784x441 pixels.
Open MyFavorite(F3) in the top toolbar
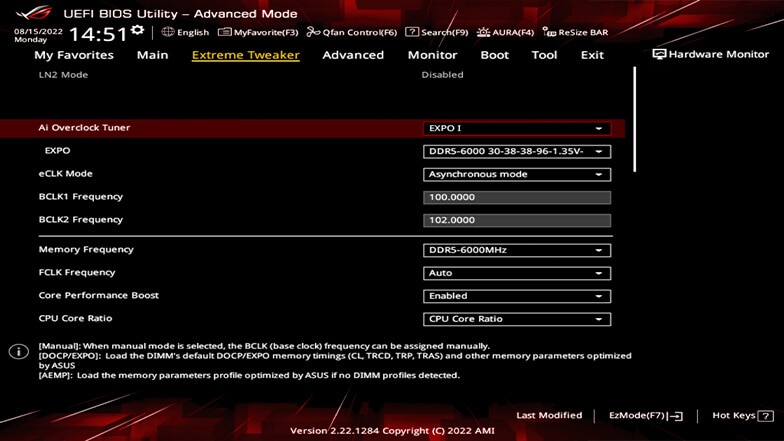click(225, 32)
